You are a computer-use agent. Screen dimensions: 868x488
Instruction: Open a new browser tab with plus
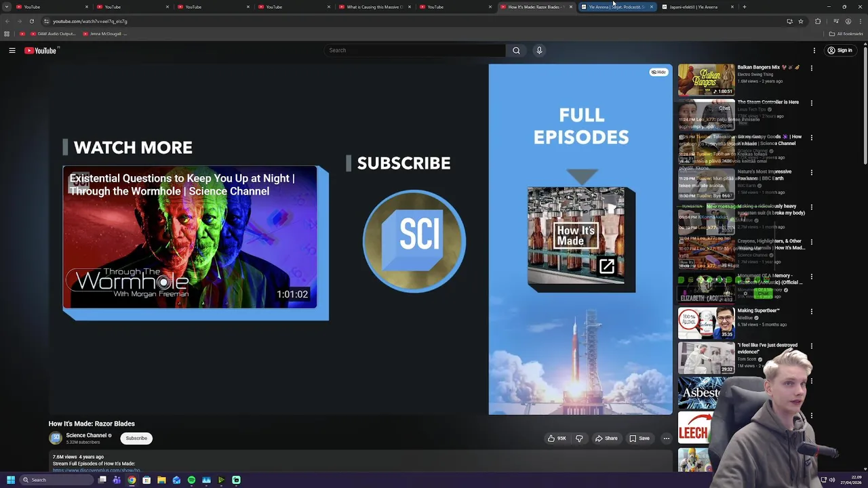coord(744,7)
